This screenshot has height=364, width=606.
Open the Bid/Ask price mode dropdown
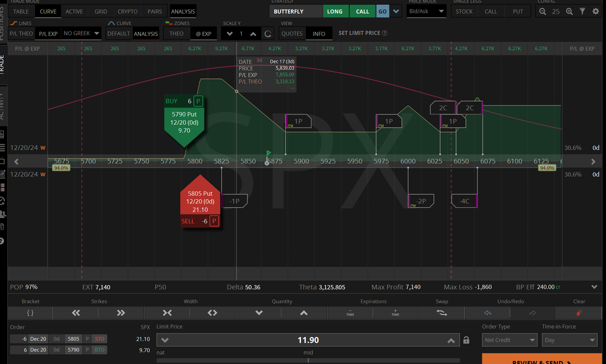coord(426,11)
